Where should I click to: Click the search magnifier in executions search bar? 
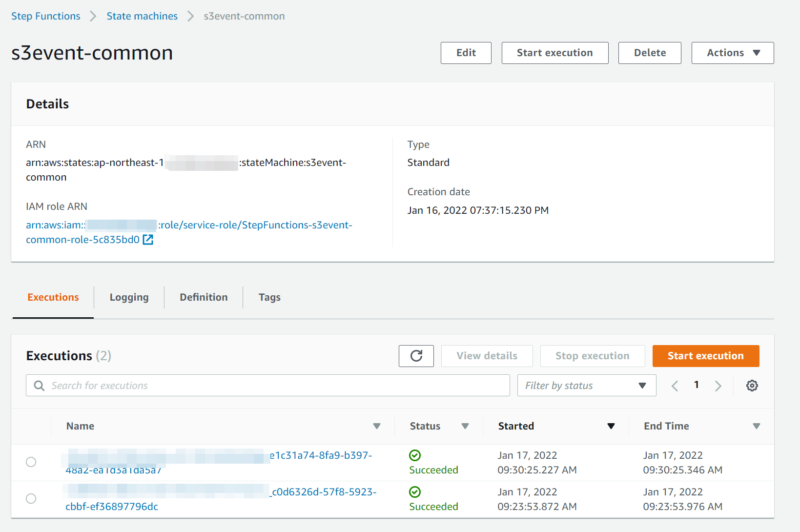(39, 385)
